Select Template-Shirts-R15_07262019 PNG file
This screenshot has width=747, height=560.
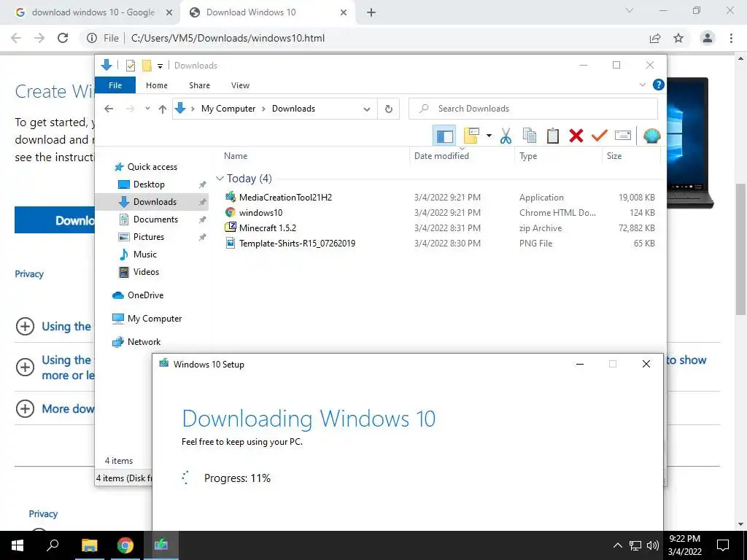point(297,243)
